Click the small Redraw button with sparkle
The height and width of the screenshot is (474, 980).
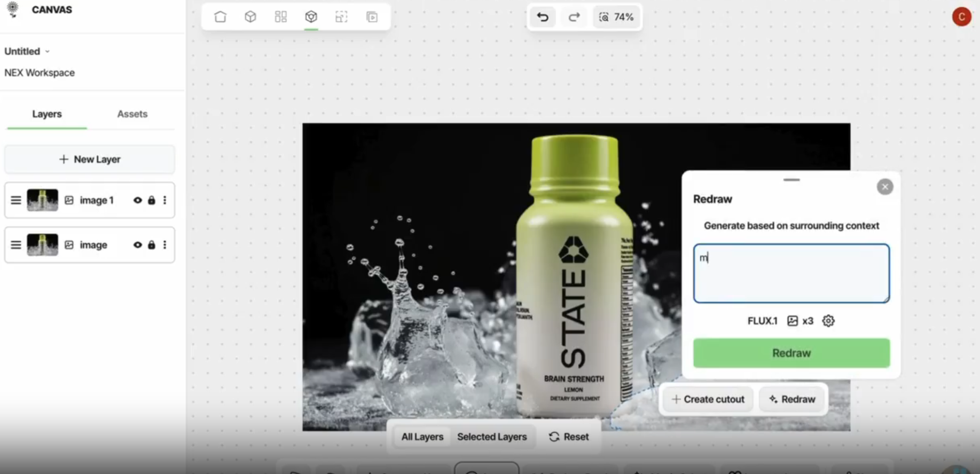tap(792, 399)
